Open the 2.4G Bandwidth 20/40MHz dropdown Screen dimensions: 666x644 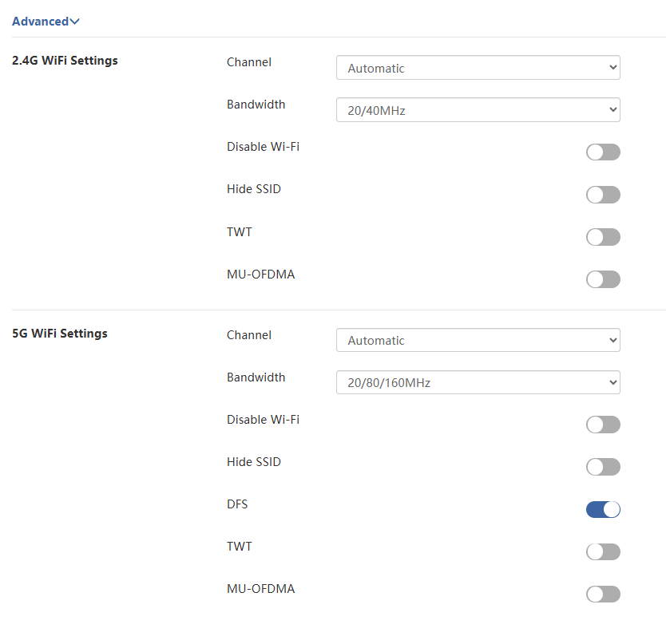point(478,111)
